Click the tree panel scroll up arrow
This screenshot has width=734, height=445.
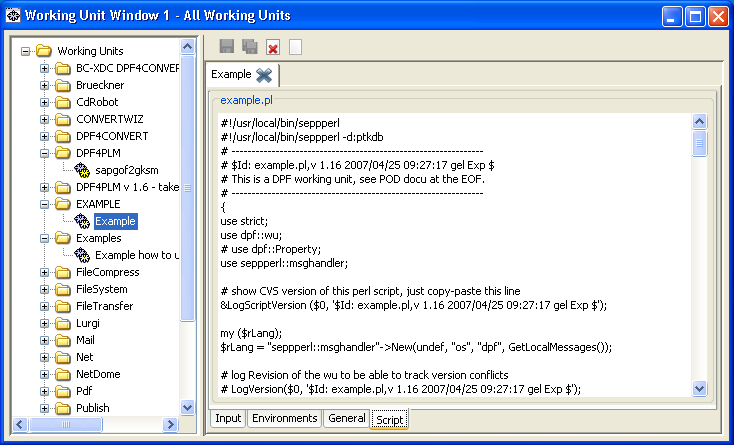(x=188, y=46)
